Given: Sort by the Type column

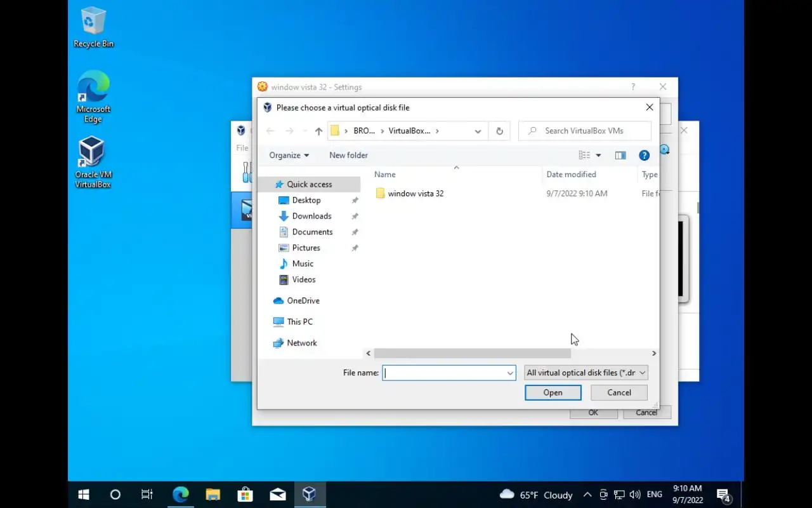Looking at the screenshot, I should coord(649,174).
